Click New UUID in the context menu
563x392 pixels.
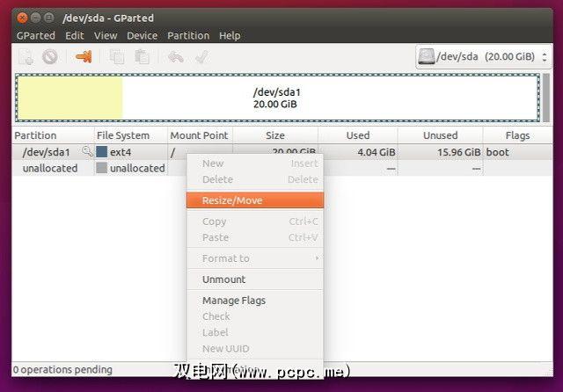pyautogui.click(x=255, y=349)
